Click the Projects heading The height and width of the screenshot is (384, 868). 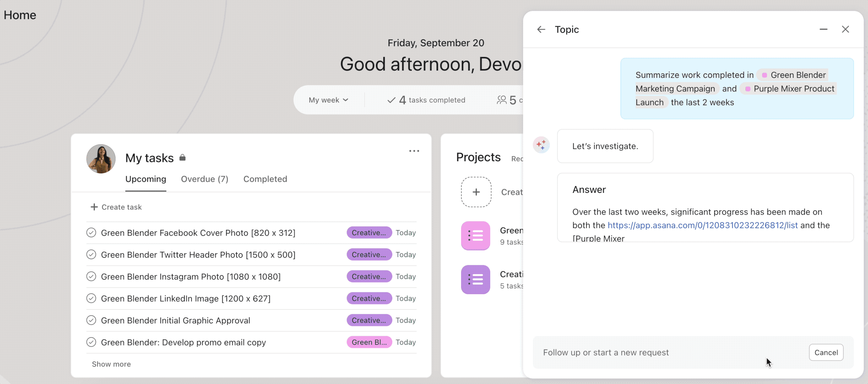point(478,157)
